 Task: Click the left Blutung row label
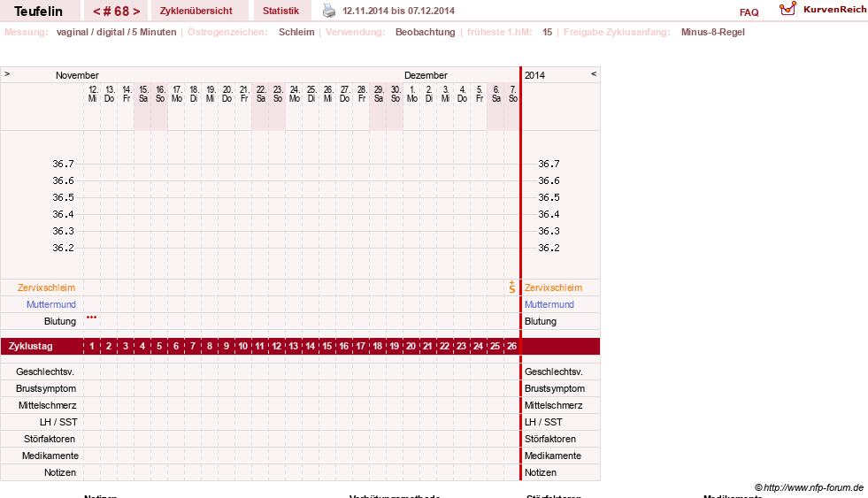pyautogui.click(x=60, y=321)
